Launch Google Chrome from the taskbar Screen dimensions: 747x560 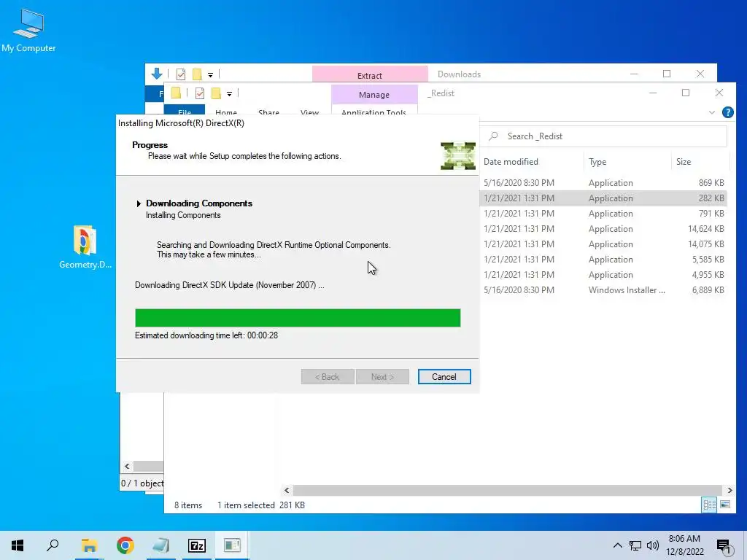click(x=125, y=545)
